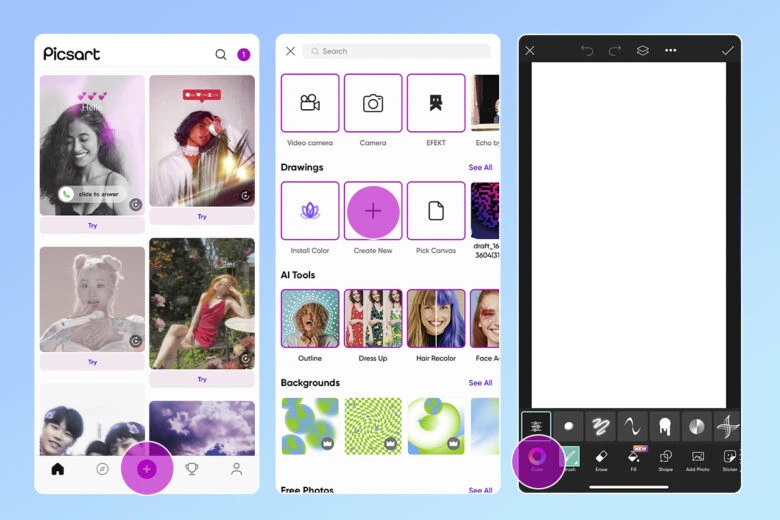Open the Erase tool

[601, 458]
